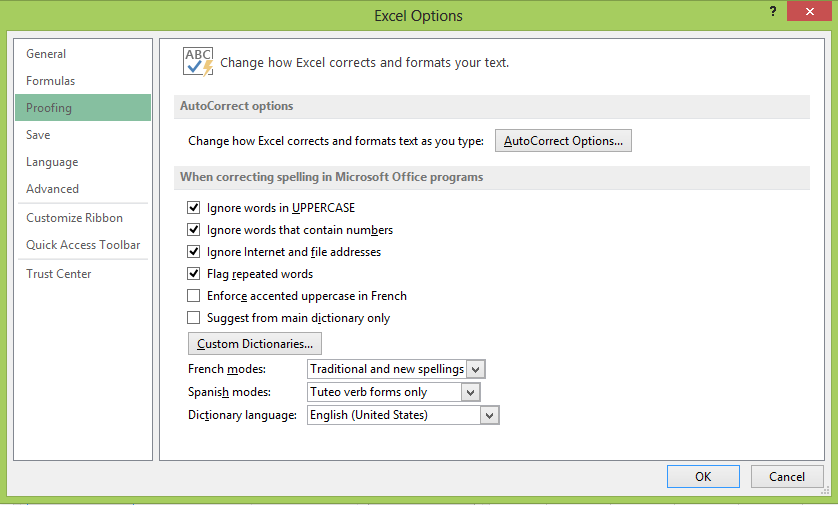The image size is (838, 505).
Task: Open the Dictionary language dropdown arrow
Action: 490,415
